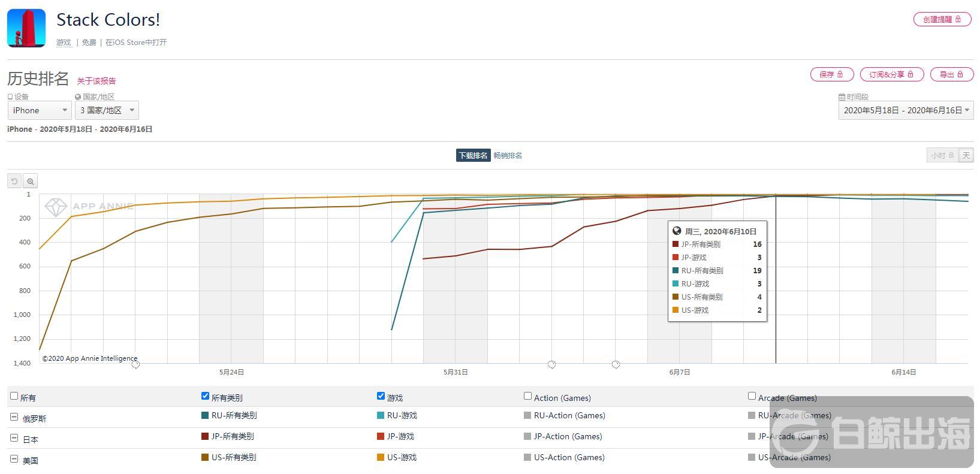Click the 天 daily granularity button
Image resolution: width=980 pixels, height=474 pixels.
966,156
